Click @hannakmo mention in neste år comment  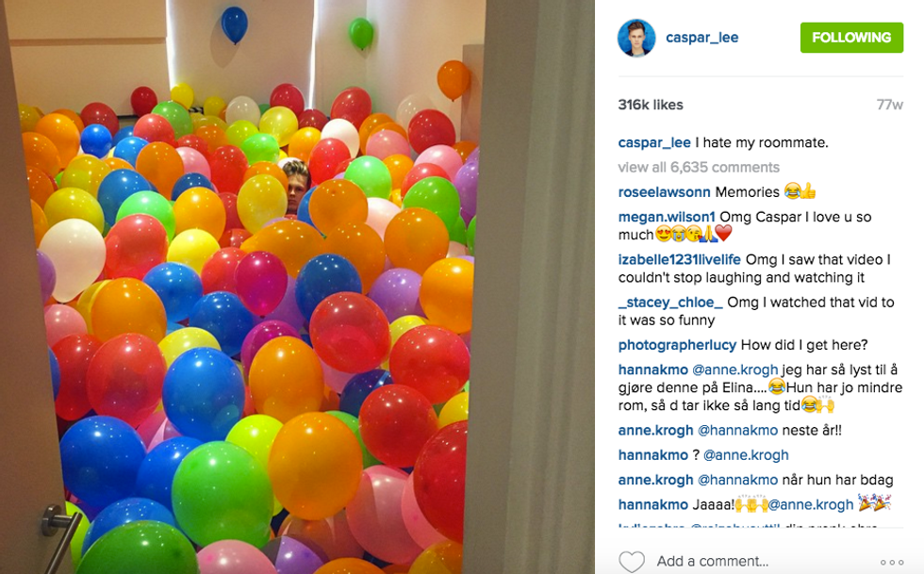click(x=737, y=431)
